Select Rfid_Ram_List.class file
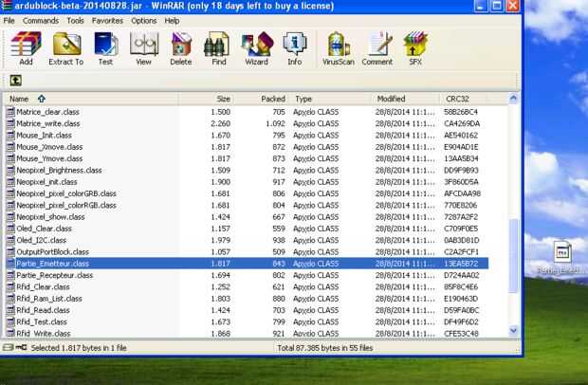The width and height of the screenshot is (588, 385). point(49,299)
